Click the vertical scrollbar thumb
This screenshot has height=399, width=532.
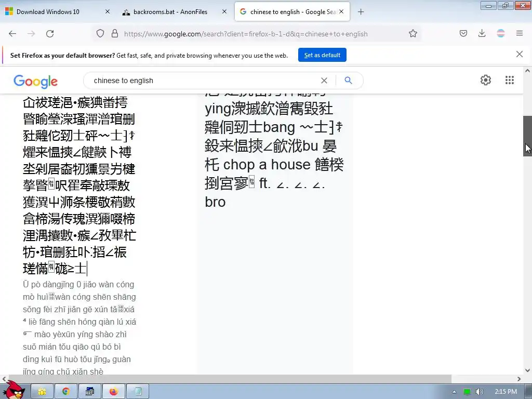pyautogui.click(x=527, y=136)
